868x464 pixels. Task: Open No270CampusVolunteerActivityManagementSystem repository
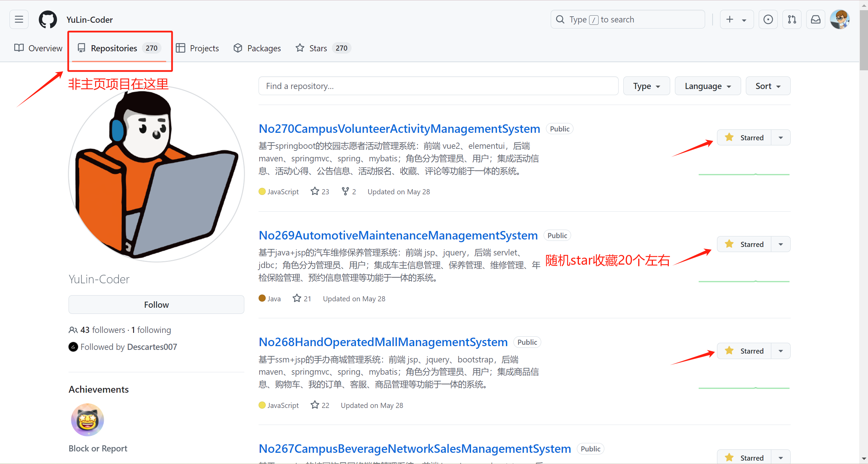[399, 129]
